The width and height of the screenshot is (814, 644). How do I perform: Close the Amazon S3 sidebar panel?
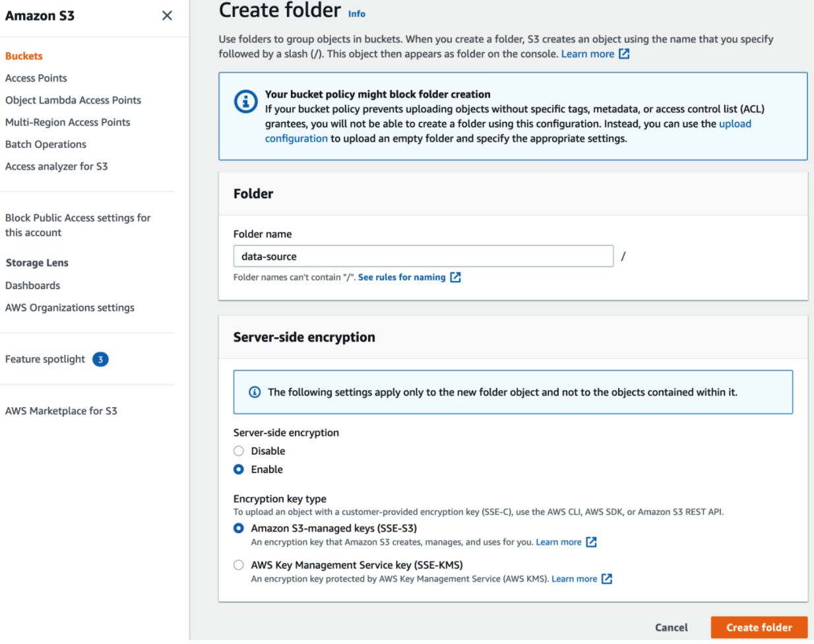(167, 15)
